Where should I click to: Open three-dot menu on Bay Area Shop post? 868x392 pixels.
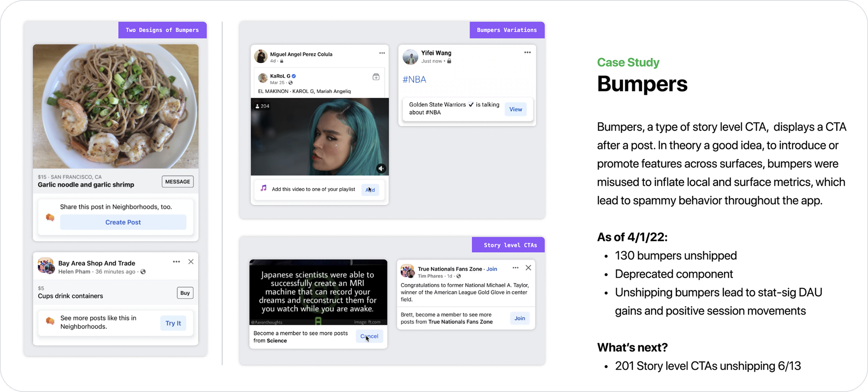176,262
